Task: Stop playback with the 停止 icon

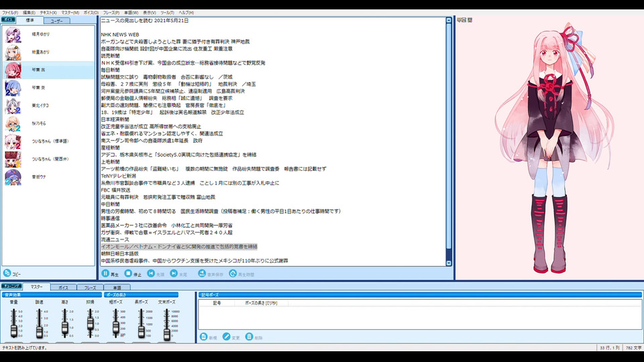Action: [x=128, y=274]
